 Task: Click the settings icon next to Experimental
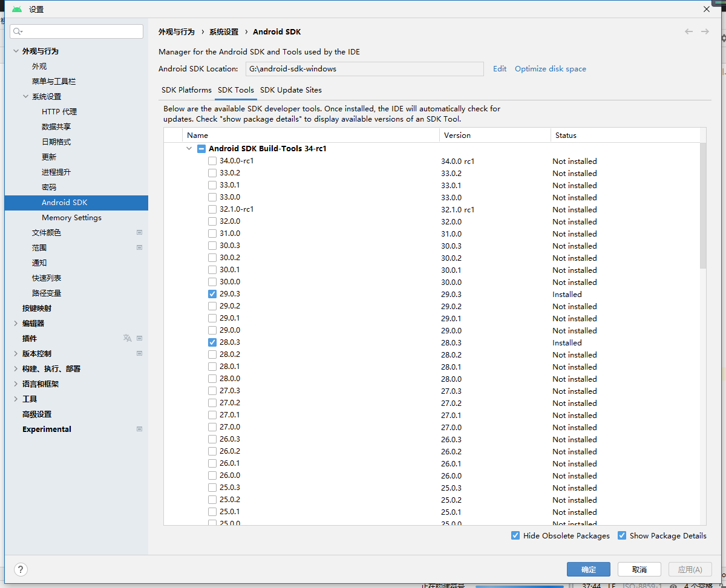pos(139,429)
